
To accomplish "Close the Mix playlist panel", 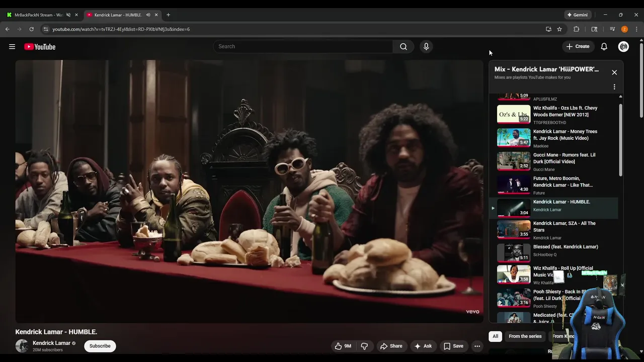I will 614,72.
